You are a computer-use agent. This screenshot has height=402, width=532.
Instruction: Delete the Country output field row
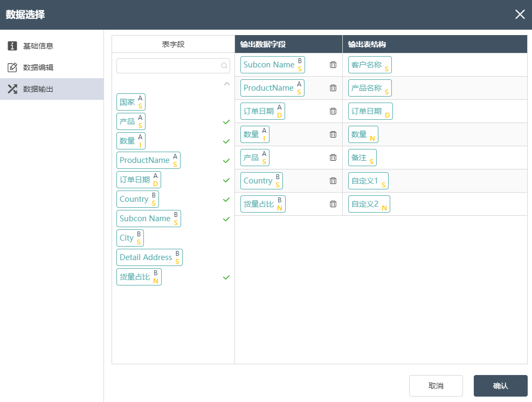(333, 181)
